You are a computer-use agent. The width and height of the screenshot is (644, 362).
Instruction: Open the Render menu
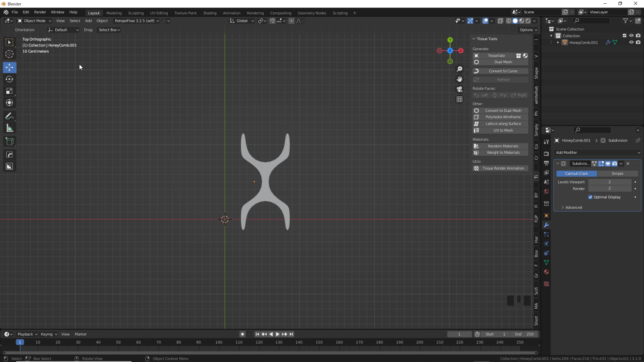click(40, 12)
